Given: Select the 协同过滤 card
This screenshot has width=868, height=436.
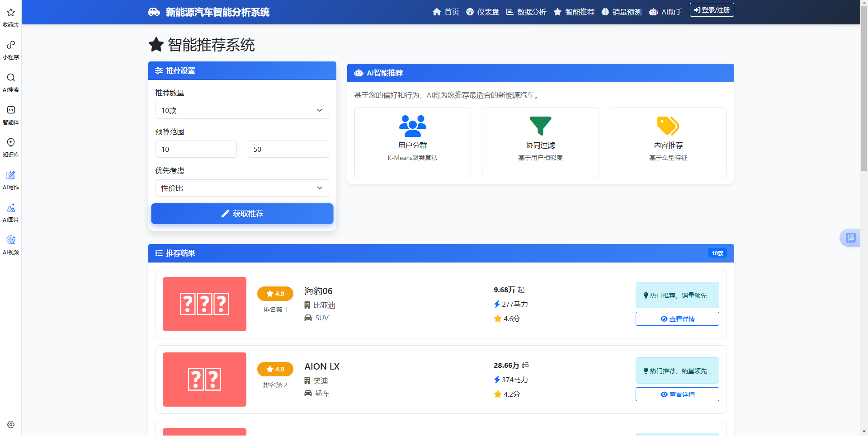Looking at the screenshot, I should click(x=540, y=142).
